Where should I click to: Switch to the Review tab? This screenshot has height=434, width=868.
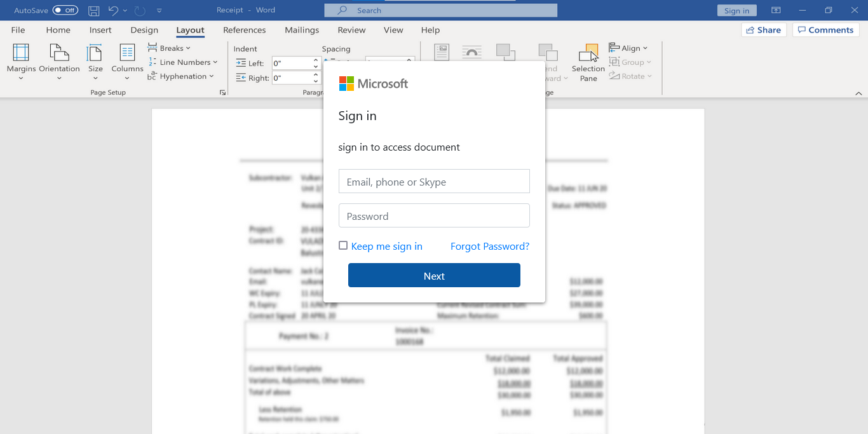[351, 30]
